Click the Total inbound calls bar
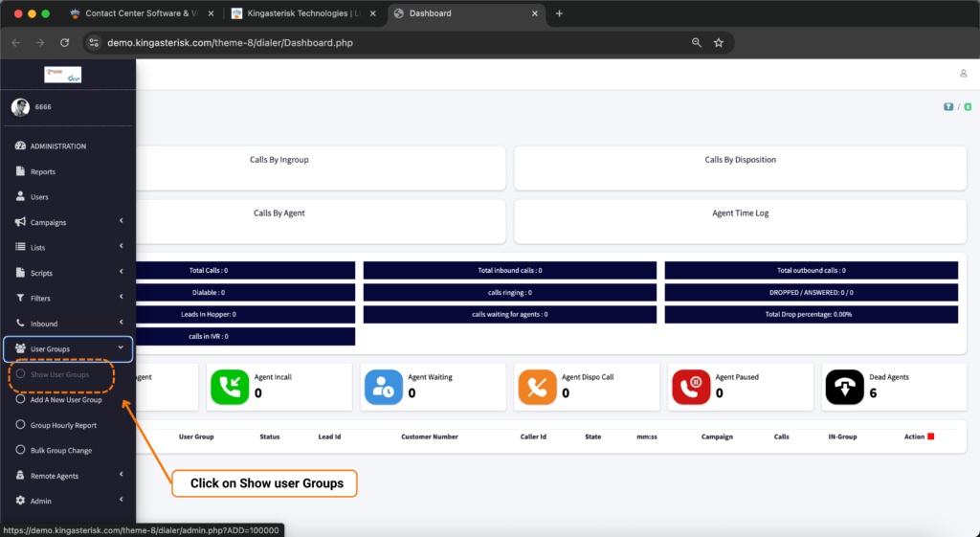Screen dimensions: 980x537 coord(510,270)
